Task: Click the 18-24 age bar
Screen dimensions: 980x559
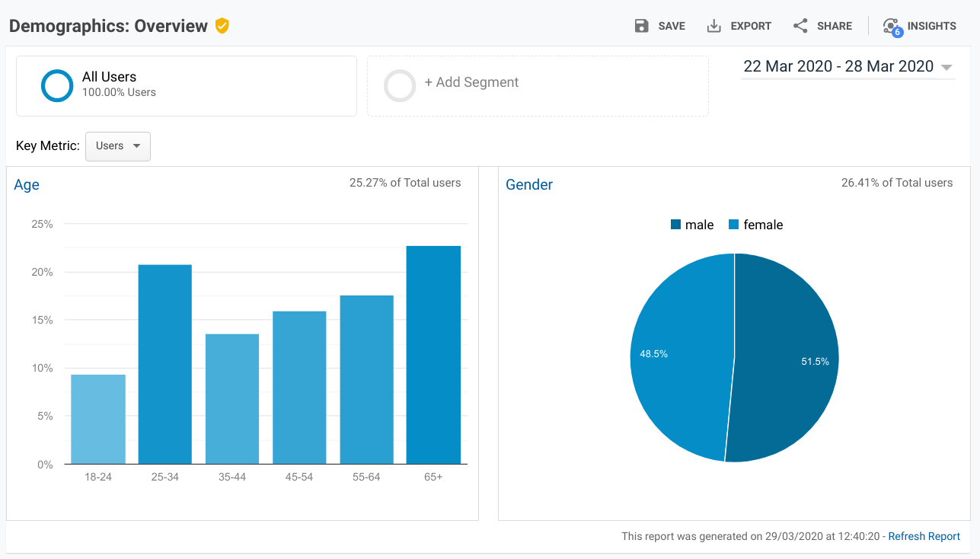Action: (98, 419)
